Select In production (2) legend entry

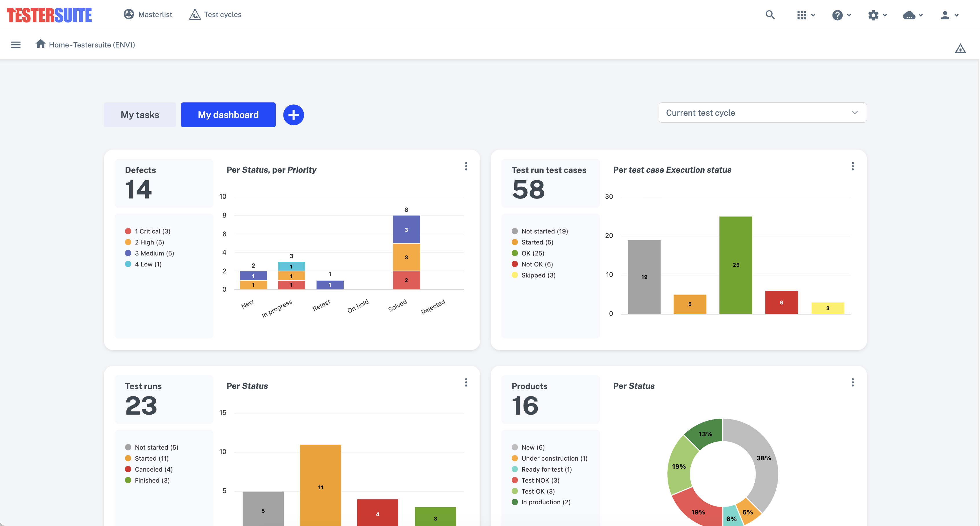[541, 502]
